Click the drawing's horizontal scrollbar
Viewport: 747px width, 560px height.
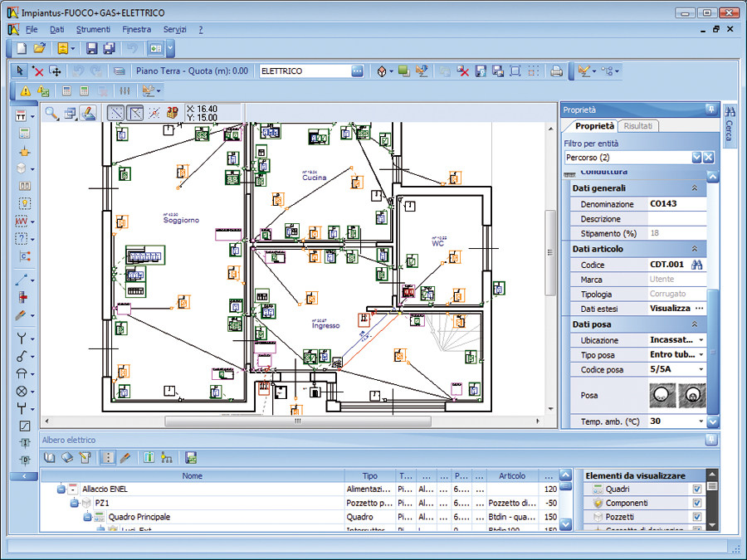[298, 421]
